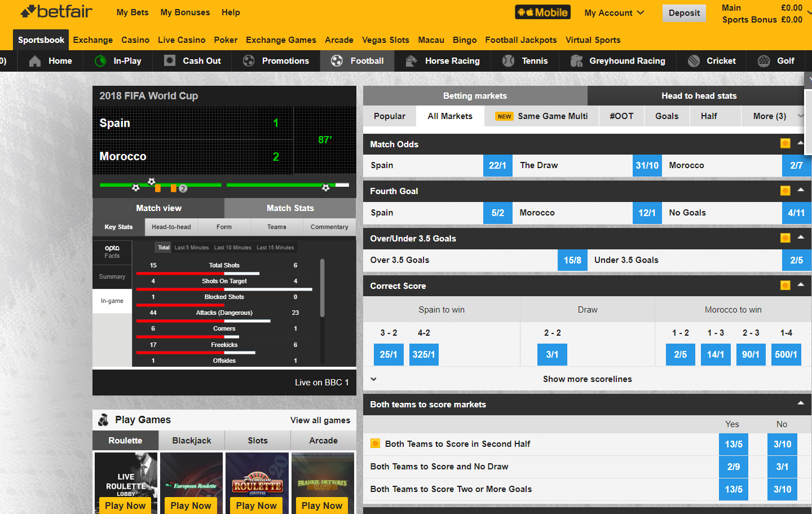Click the Tennis ball icon
Viewport: 812px width, 514px height.
point(508,61)
